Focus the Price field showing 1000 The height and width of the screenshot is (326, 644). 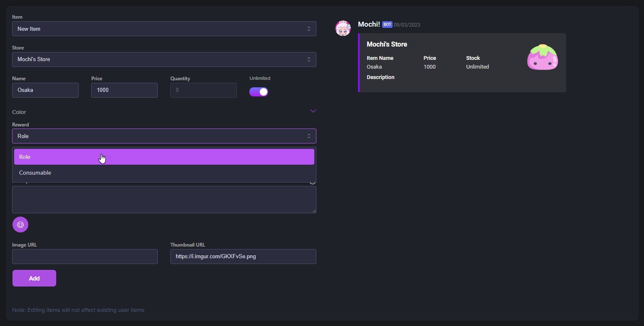124,90
